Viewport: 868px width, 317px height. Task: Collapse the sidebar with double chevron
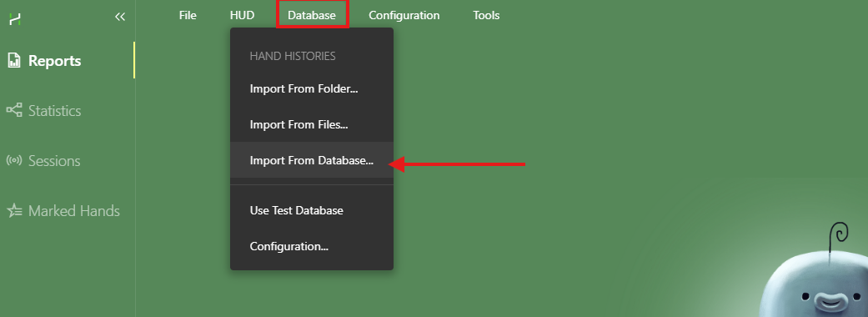(x=119, y=18)
